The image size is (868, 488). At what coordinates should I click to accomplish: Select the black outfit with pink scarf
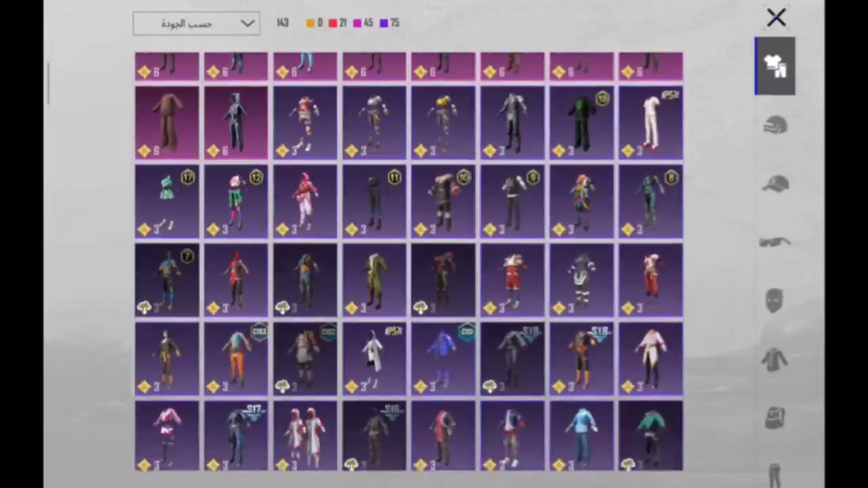click(x=443, y=436)
